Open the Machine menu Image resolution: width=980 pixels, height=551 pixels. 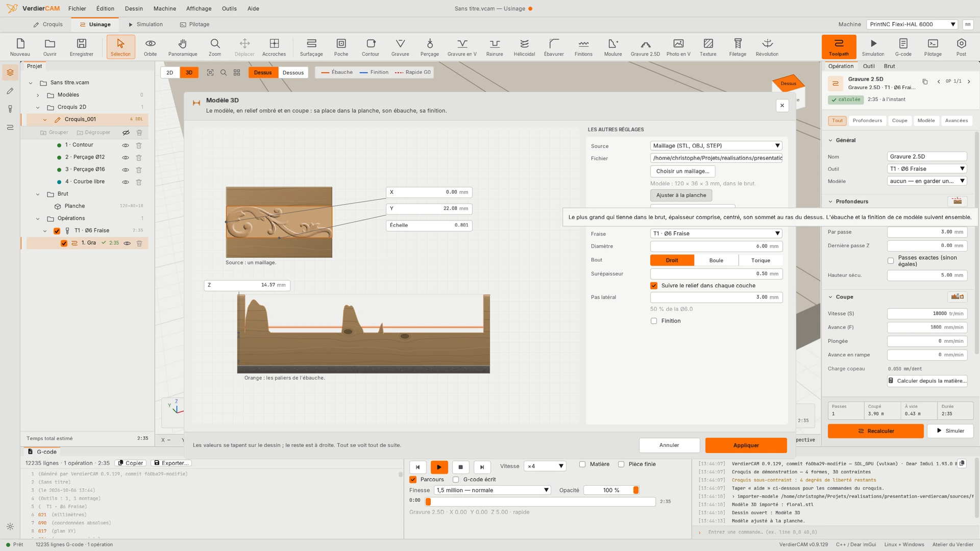[165, 9]
